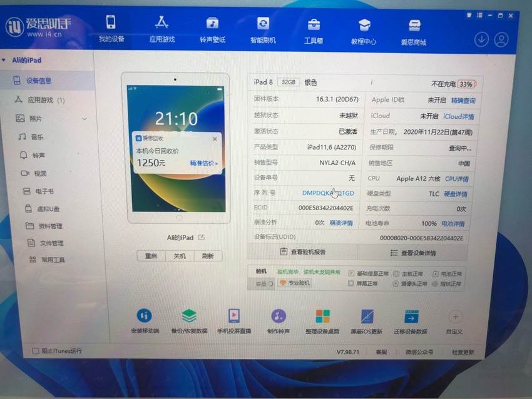Open the 硬盘详情 link
Viewport: 532px width, 399px height.
456,194
